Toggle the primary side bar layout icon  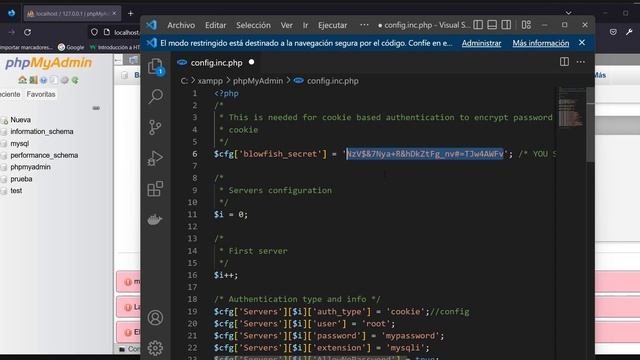pyautogui.click(x=478, y=25)
